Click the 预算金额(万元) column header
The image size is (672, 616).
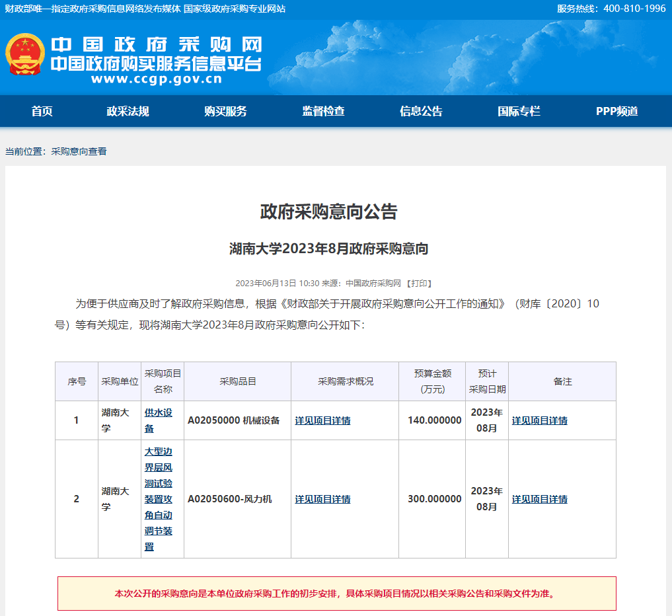click(x=432, y=381)
